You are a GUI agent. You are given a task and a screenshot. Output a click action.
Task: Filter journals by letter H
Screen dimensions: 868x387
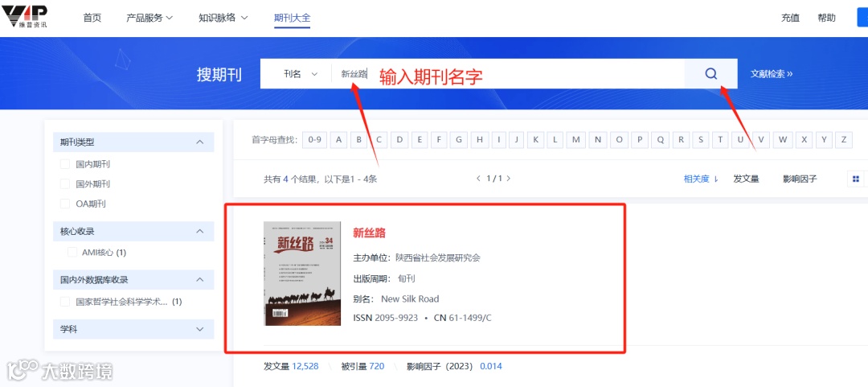coord(479,140)
